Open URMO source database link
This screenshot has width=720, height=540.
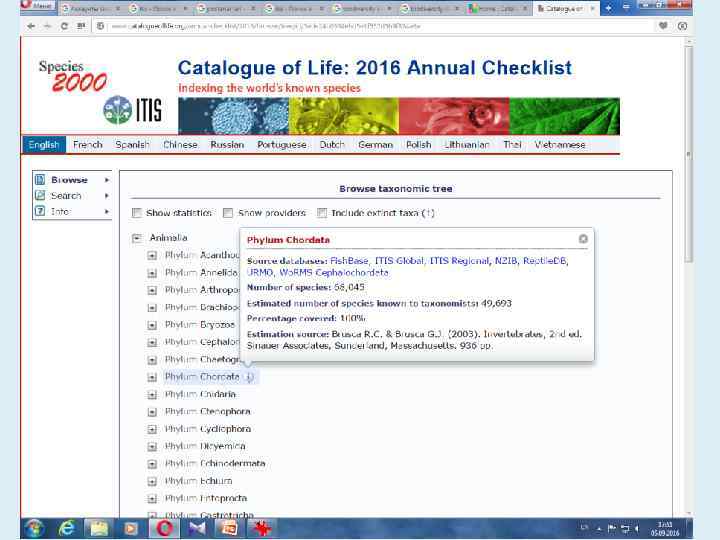(260, 272)
